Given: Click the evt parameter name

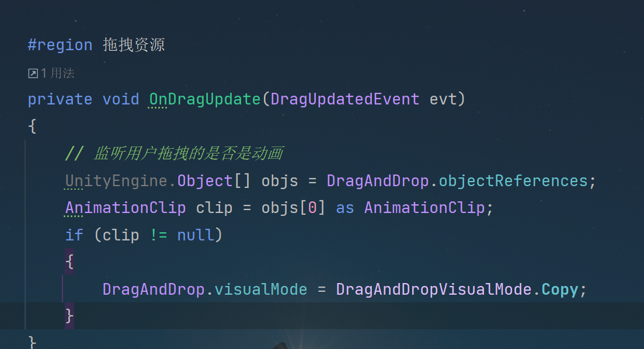Looking at the screenshot, I should (443, 99).
